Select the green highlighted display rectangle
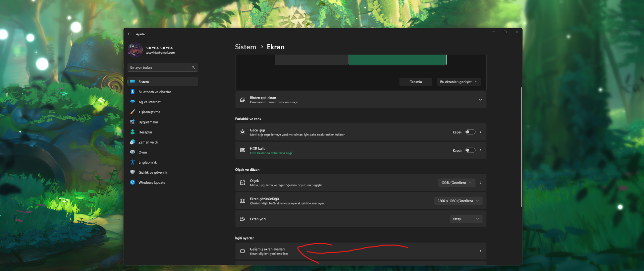644x271 pixels. pyautogui.click(x=397, y=60)
